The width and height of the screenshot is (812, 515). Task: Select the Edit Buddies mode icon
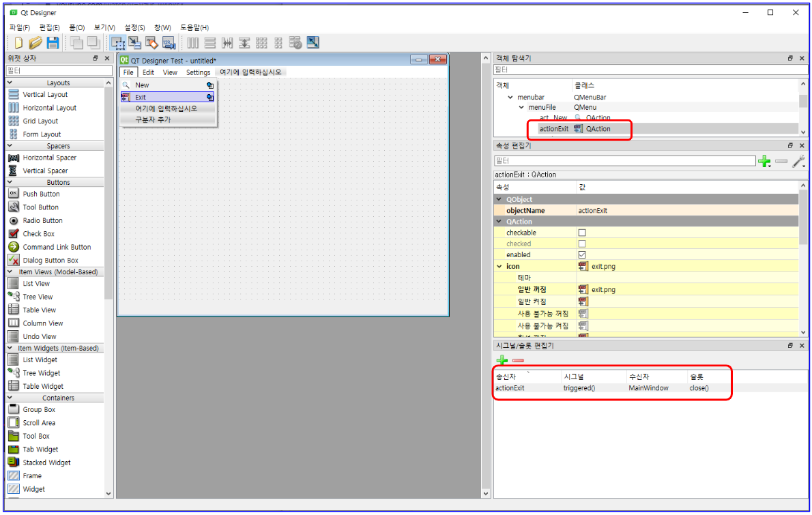[x=151, y=43]
